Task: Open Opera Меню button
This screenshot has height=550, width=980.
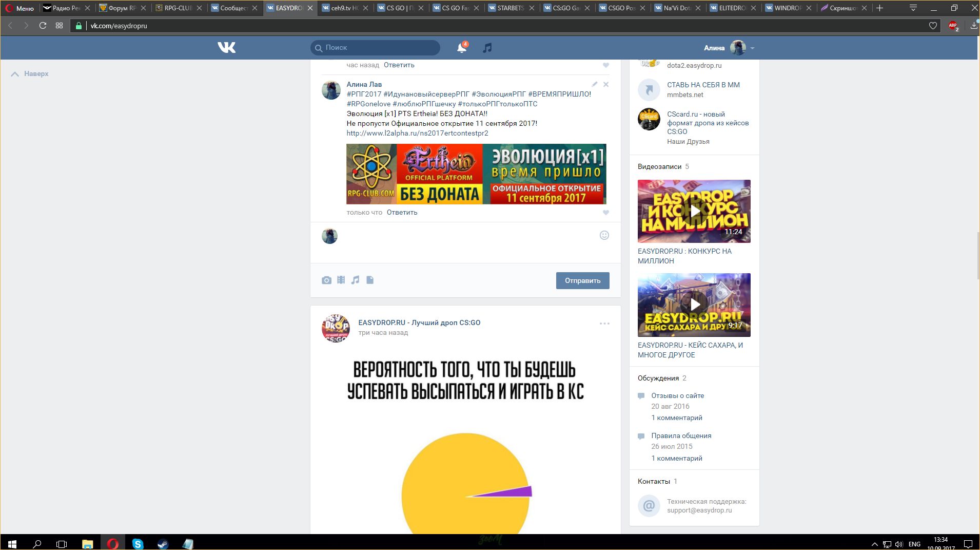Action: (19, 8)
